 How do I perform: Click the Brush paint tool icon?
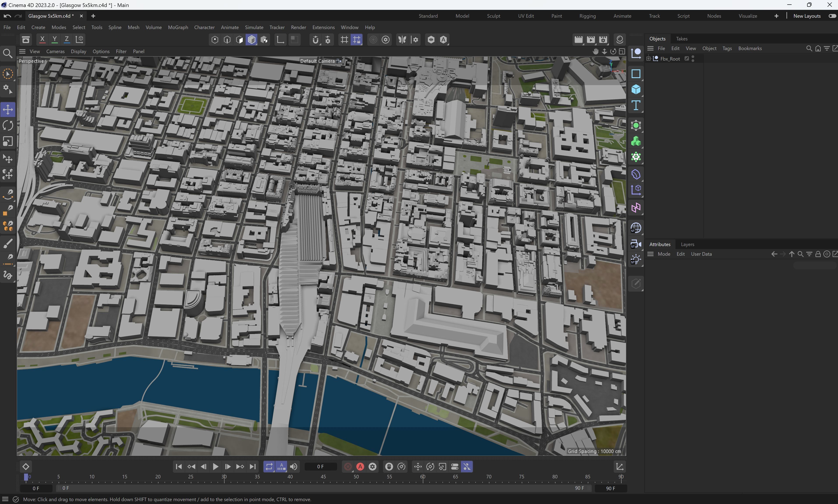[8, 243]
